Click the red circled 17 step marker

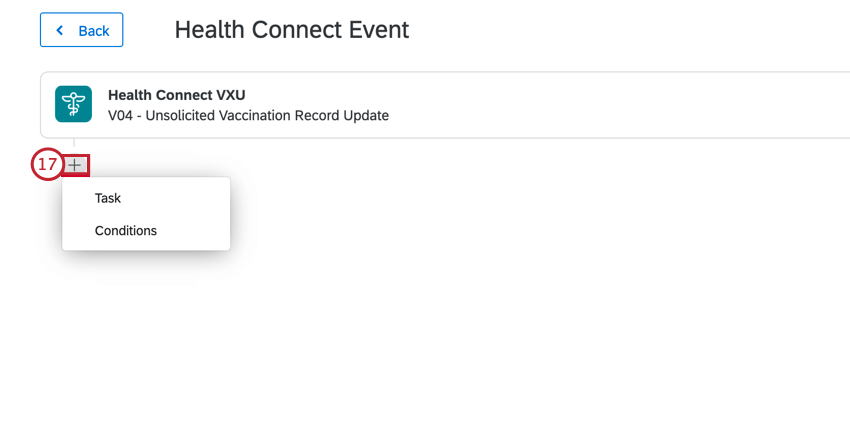point(47,164)
